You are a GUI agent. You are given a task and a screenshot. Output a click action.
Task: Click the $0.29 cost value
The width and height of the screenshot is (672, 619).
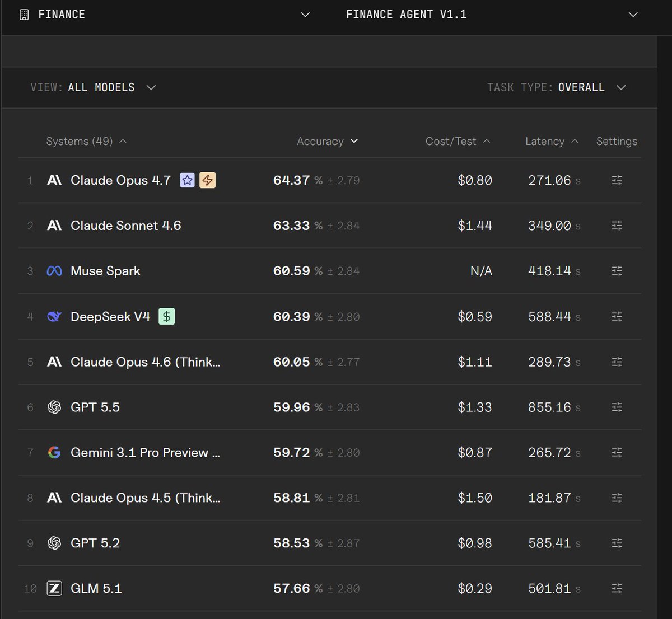coord(475,588)
